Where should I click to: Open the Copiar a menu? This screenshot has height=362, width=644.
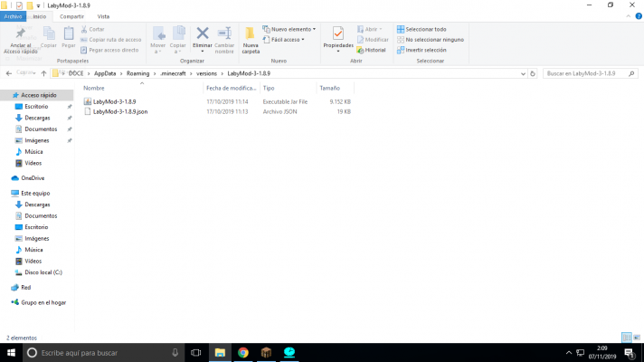pos(178,40)
